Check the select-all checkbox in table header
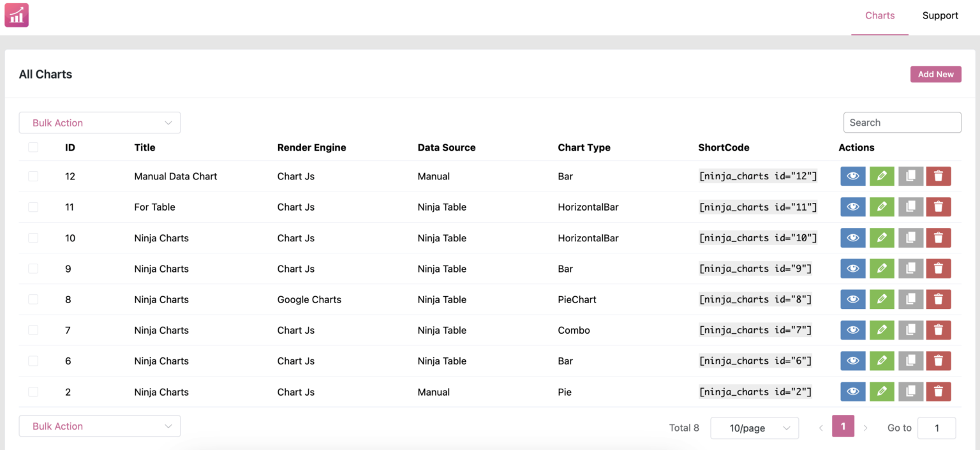The width and height of the screenshot is (980, 450). click(33, 147)
